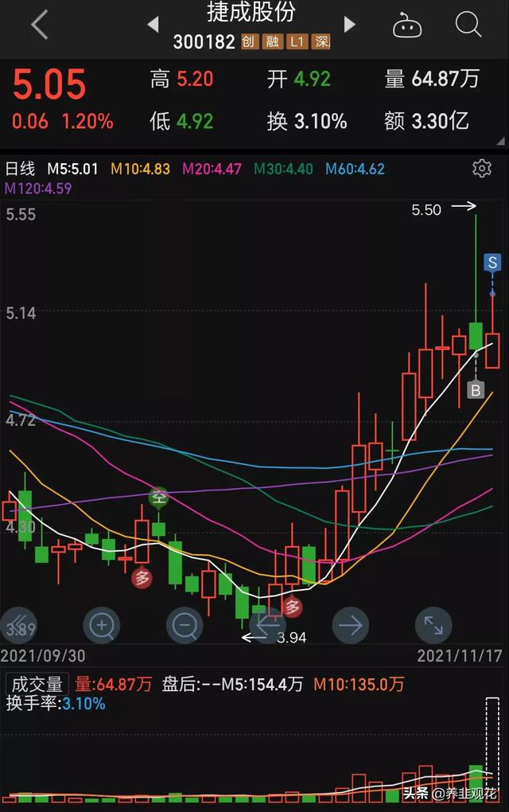Viewport: 509px width, 812px height.
Task: Tap current price 5.05
Action: pos(49,84)
